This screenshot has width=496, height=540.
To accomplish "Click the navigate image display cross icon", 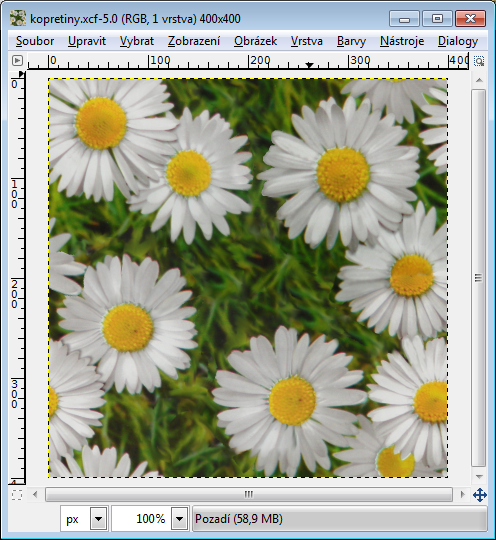I will point(479,495).
